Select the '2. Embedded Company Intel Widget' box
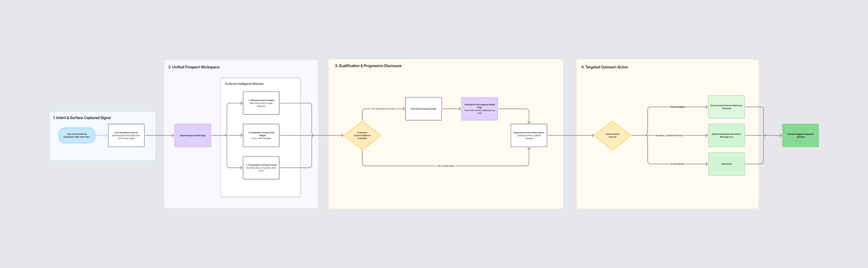Viewport: 868px width, 268px height. (x=261, y=135)
